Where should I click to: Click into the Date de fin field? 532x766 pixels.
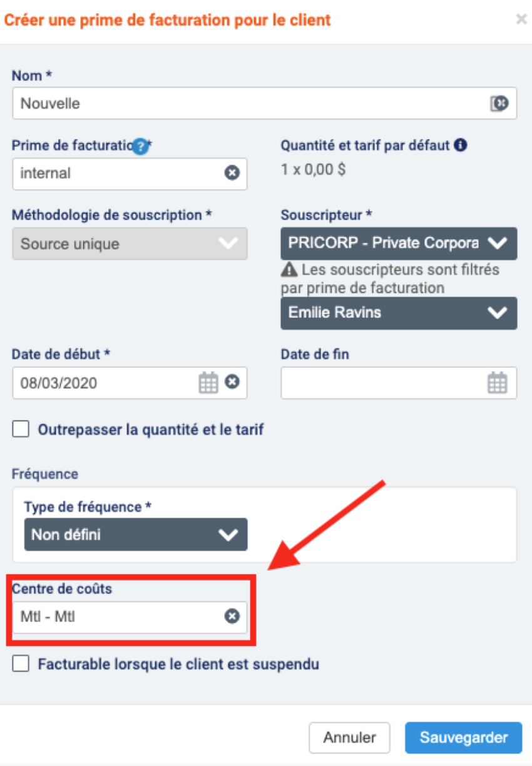tap(399, 382)
